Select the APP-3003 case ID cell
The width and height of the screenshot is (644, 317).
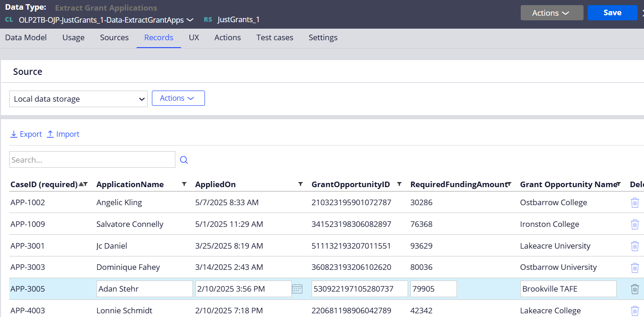(28, 267)
